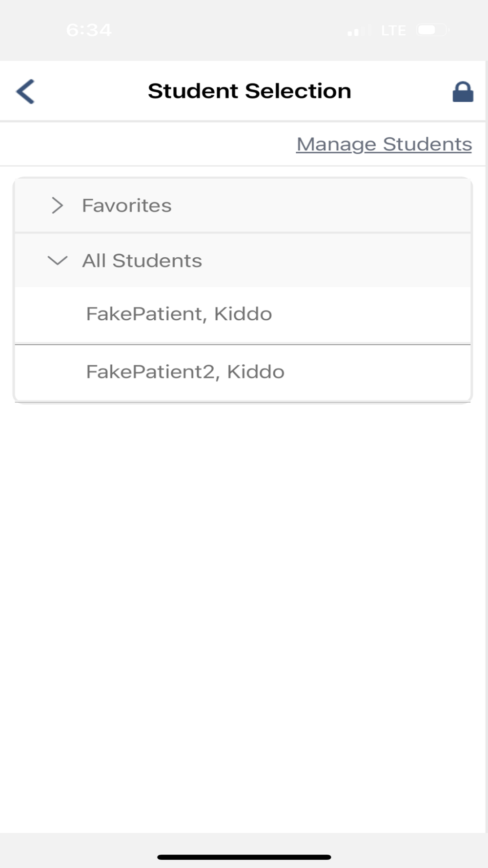Viewport: 488px width, 868px height.
Task: Tap the LTE network indicator
Action: (393, 31)
